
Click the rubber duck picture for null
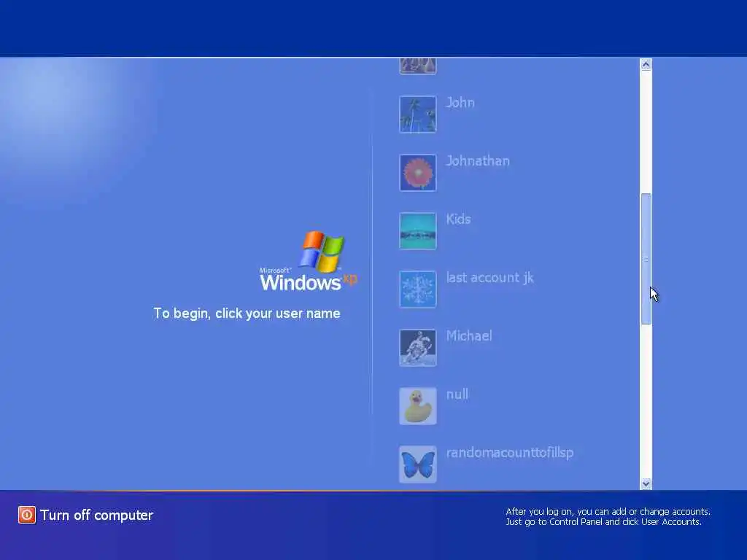coord(418,405)
